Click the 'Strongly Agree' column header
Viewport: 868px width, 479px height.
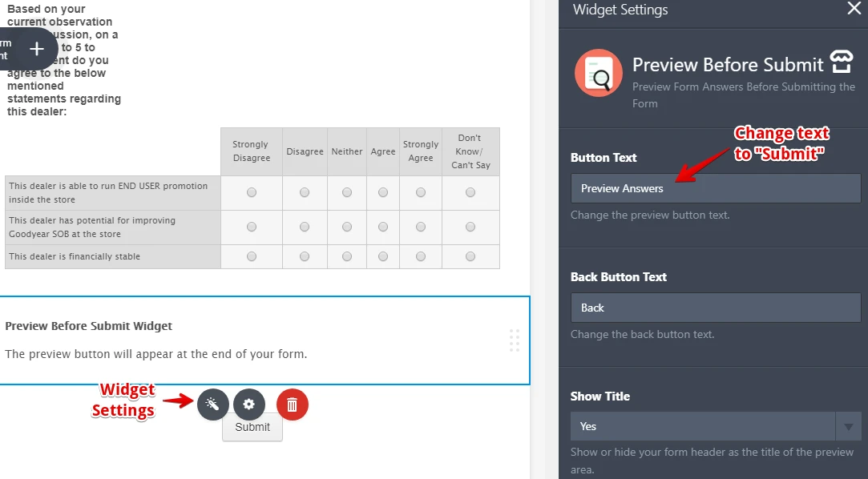421,151
